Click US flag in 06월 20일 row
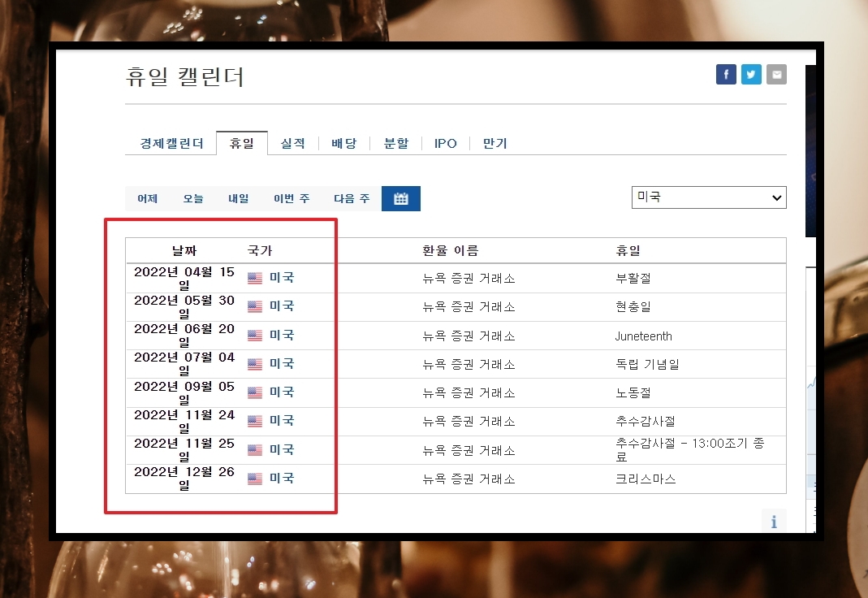868x598 pixels. (x=255, y=336)
